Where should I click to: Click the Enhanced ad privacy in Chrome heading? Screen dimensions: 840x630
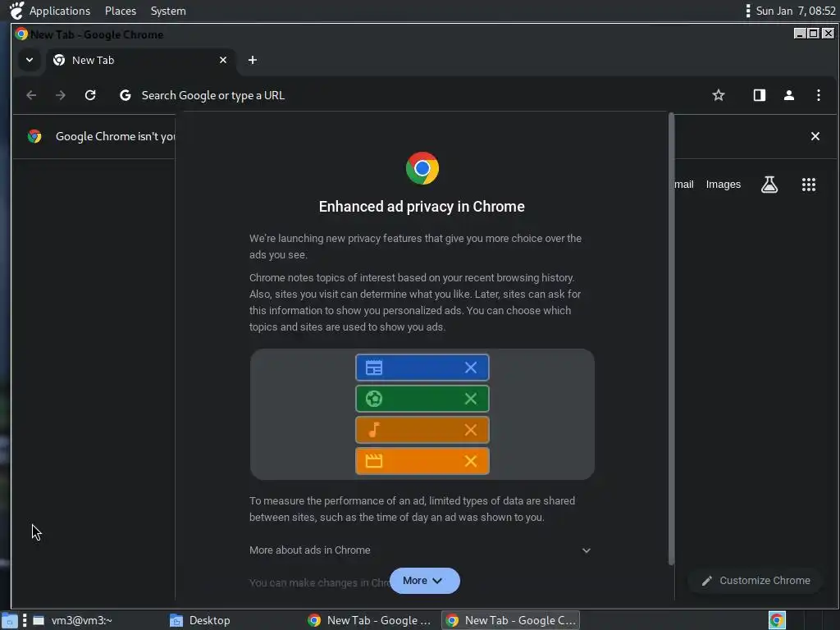422,207
